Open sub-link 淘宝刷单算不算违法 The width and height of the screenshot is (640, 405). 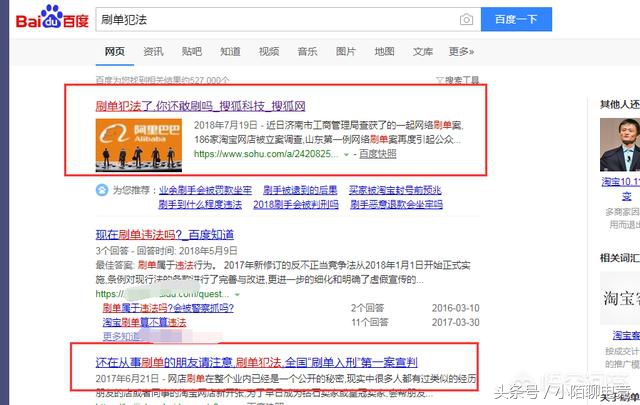(x=144, y=322)
